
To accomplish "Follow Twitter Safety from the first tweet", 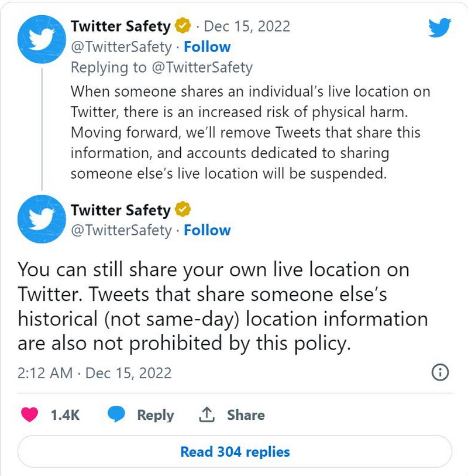I will pos(207,47).
